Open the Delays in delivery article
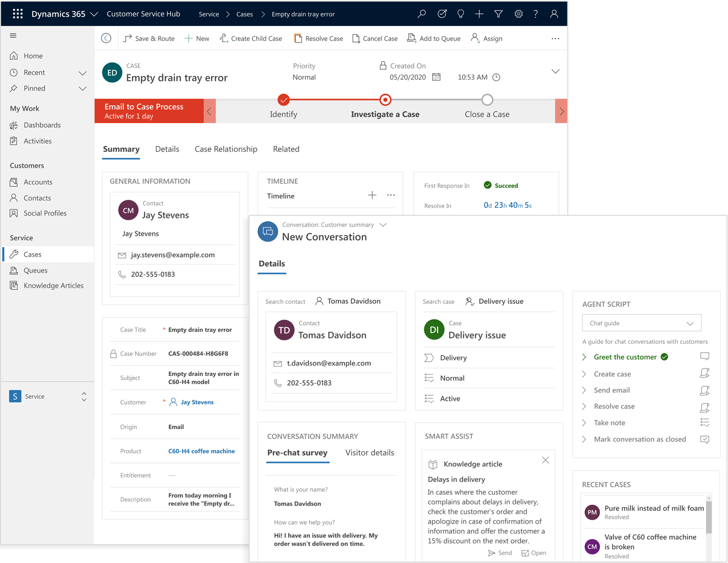 pyautogui.click(x=534, y=553)
